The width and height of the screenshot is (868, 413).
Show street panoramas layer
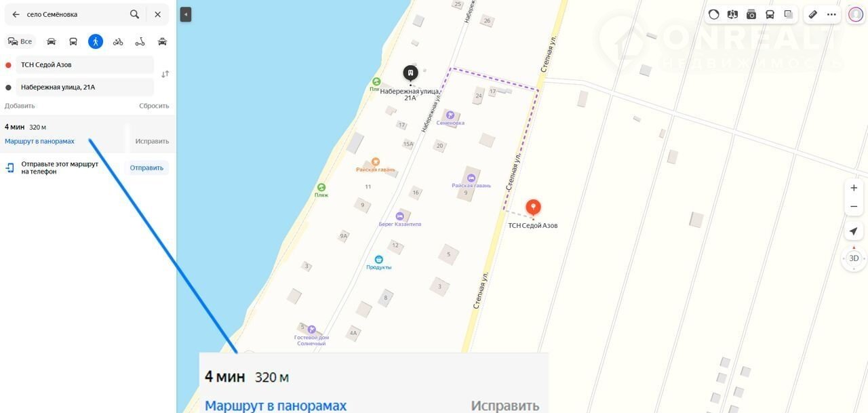pos(751,14)
